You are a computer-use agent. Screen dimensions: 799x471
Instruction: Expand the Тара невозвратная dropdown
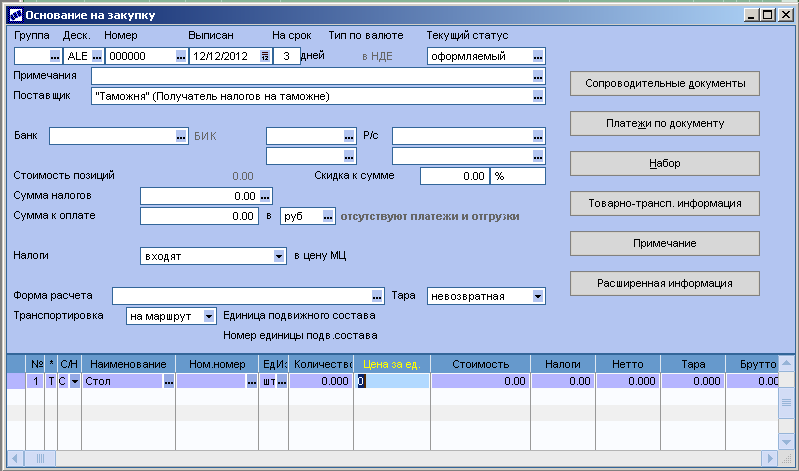coord(538,296)
